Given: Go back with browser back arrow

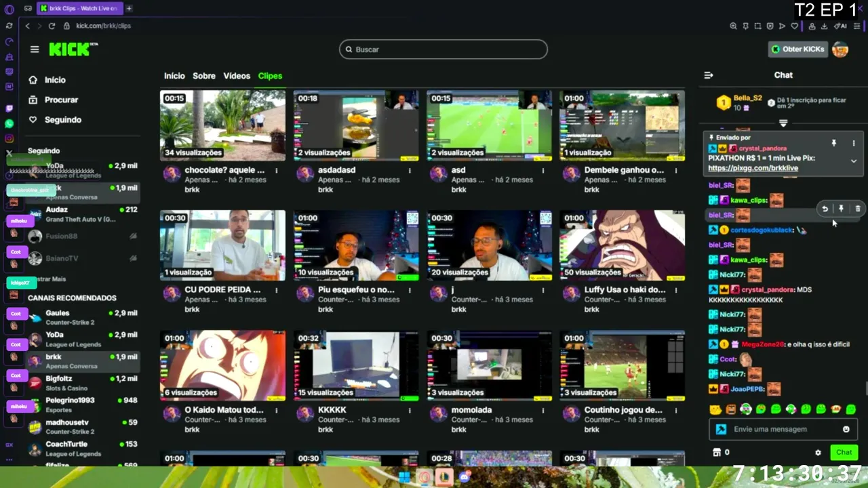Looking at the screenshot, I should [27, 26].
